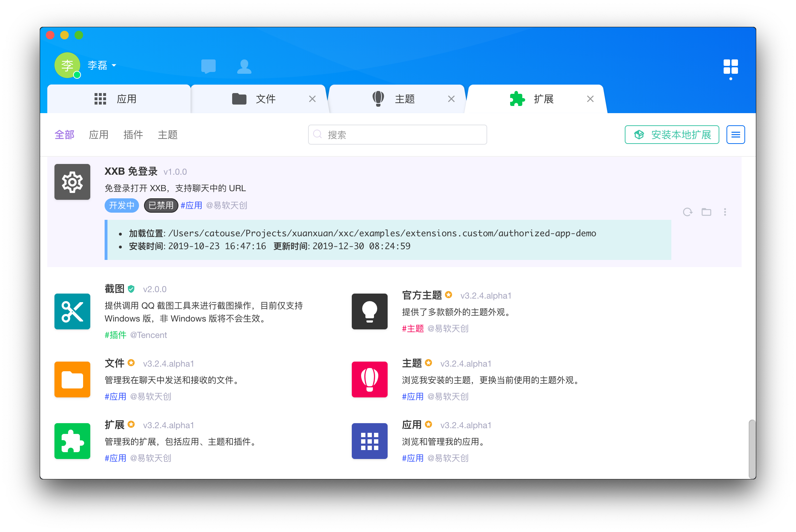This screenshot has width=796, height=532.
Task: Open the chat messages icon
Action: pyautogui.click(x=208, y=66)
